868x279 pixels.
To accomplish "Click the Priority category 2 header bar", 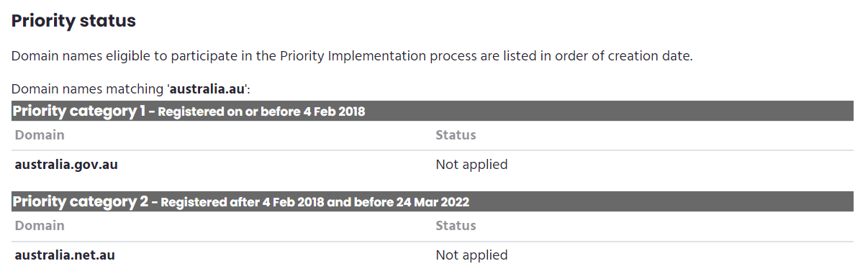I will 433,201.
